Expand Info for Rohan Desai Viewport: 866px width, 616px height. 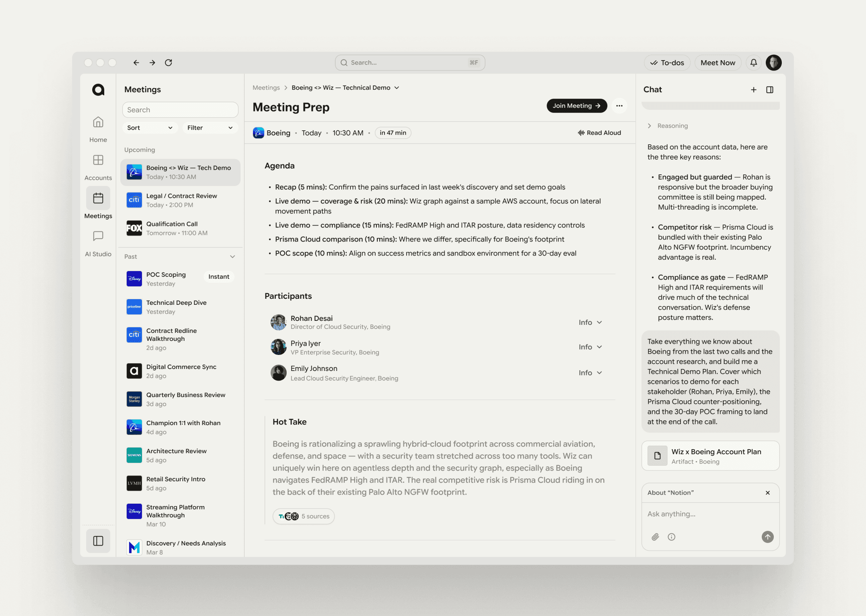pos(591,322)
